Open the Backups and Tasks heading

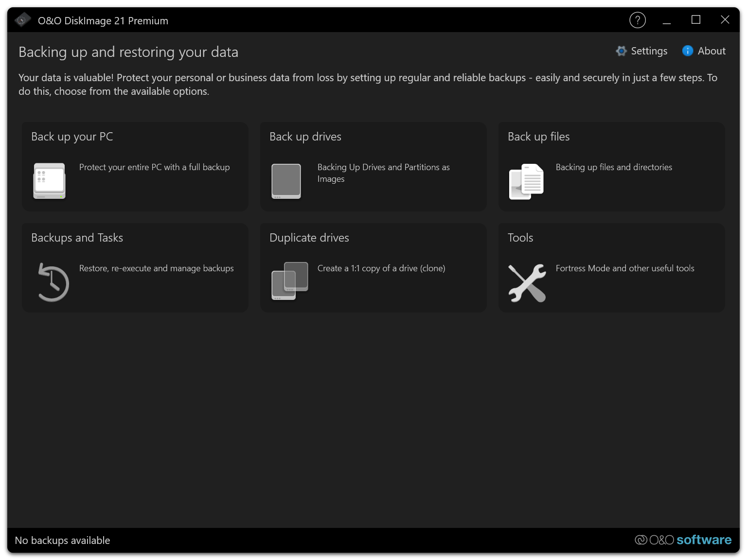(77, 238)
